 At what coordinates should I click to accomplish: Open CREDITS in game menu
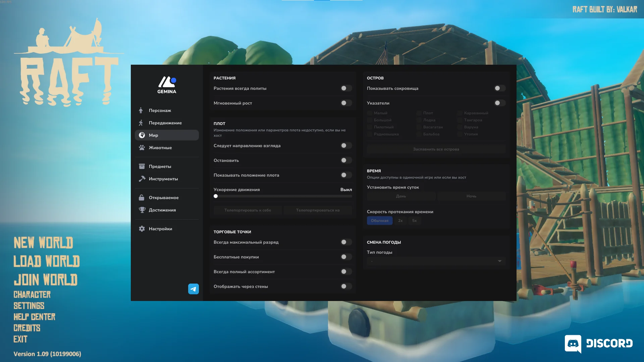[x=27, y=328]
